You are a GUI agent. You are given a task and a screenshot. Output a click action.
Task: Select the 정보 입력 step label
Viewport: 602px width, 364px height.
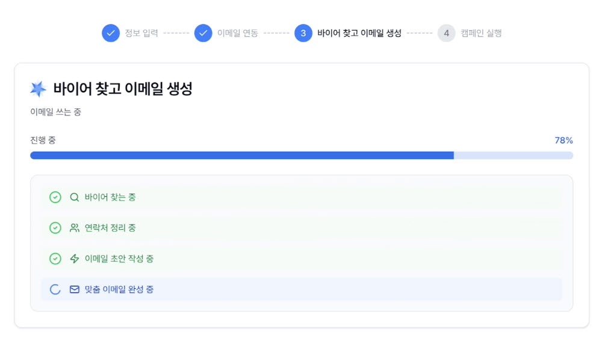coord(141,33)
